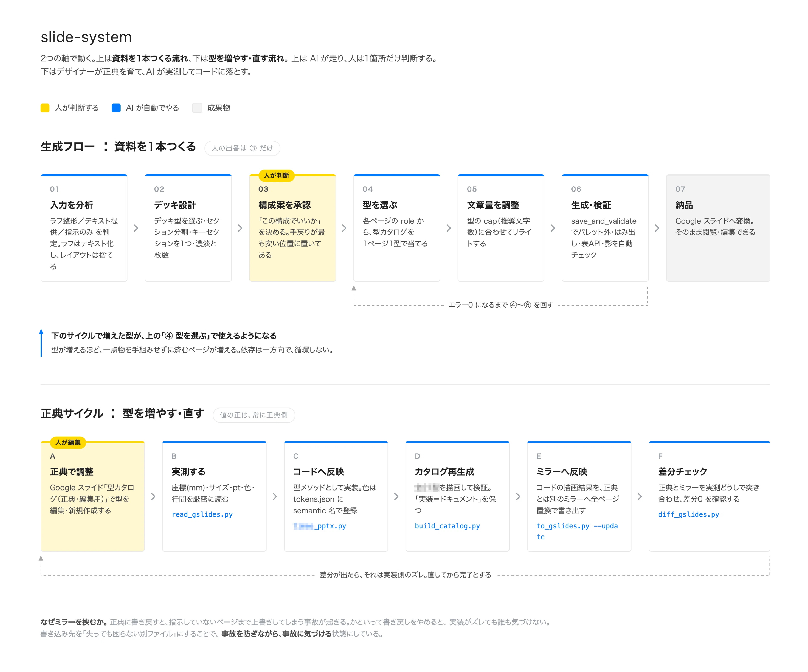The height and width of the screenshot is (672, 808).
Task: Click the text エラー0 になるまで ④〜⑥ を回す
Action: pyautogui.click(x=501, y=305)
